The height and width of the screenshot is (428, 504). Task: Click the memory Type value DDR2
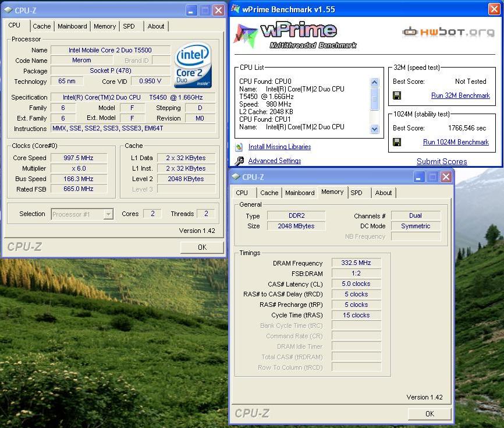296,215
